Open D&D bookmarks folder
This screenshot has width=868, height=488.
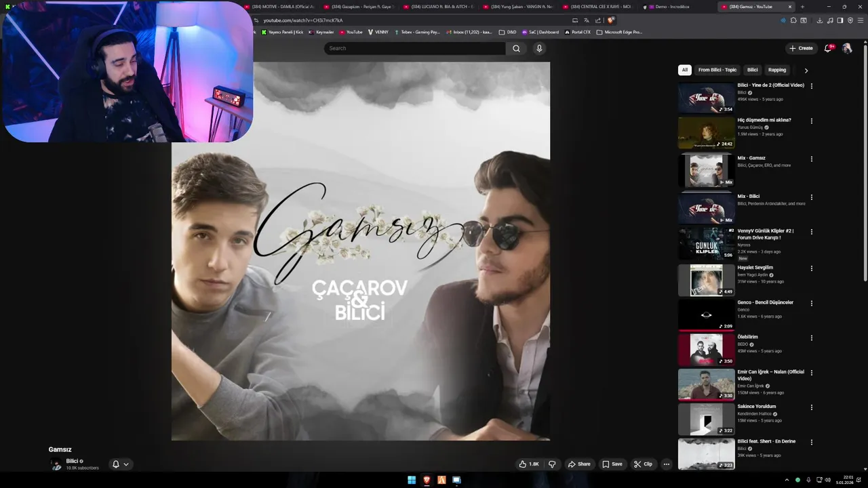[508, 32]
